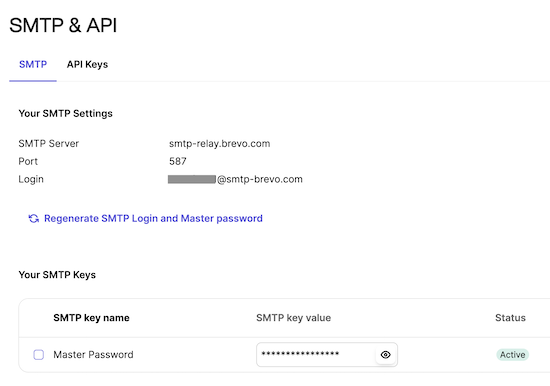The width and height of the screenshot is (550, 386).
Task: Click the SMTP key name column header
Action: (x=92, y=318)
